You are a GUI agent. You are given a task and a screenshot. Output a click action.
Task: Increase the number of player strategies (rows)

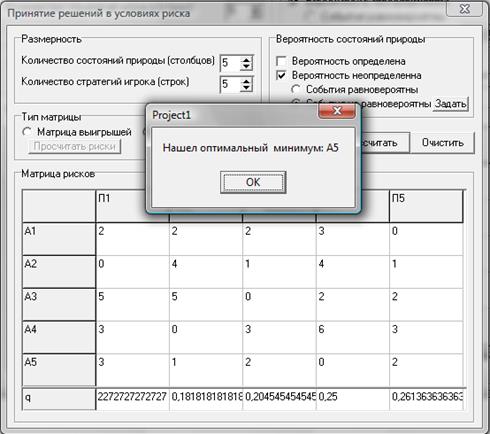click(x=246, y=80)
